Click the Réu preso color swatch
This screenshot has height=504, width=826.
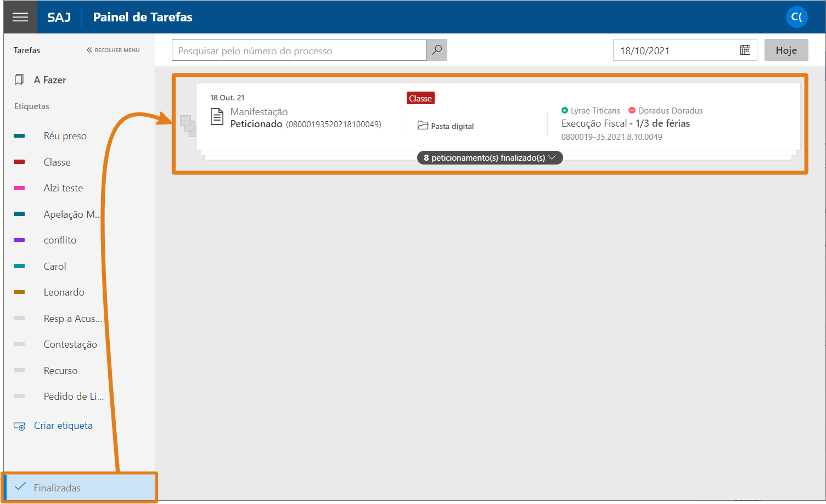point(19,136)
